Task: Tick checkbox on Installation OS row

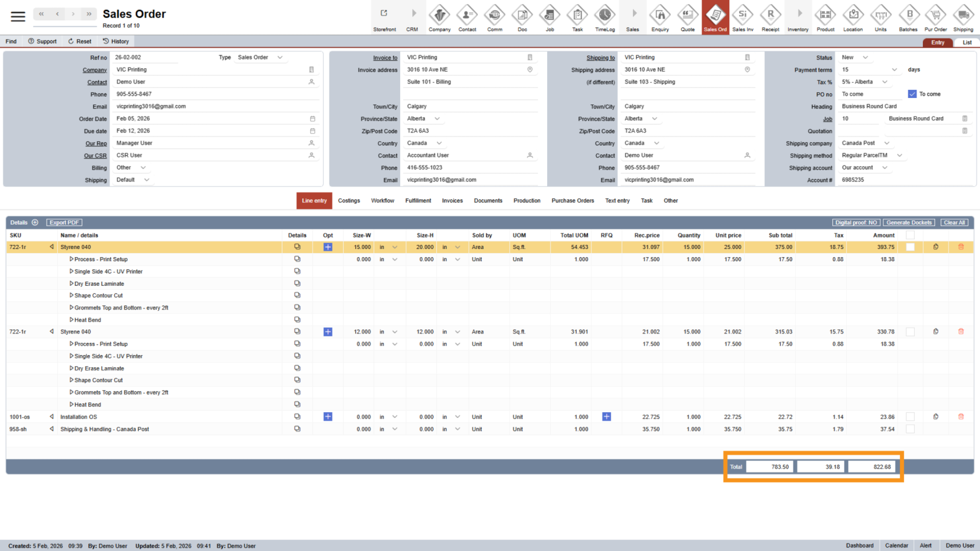Action: [x=910, y=417]
